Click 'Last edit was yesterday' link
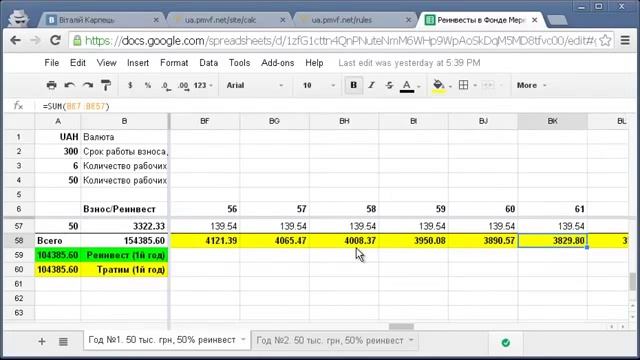 [x=409, y=63]
